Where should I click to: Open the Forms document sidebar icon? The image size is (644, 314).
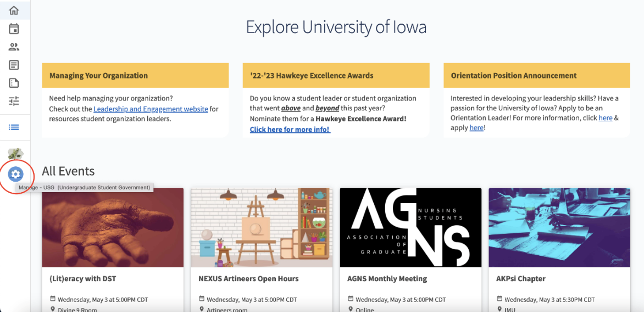click(14, 83)
